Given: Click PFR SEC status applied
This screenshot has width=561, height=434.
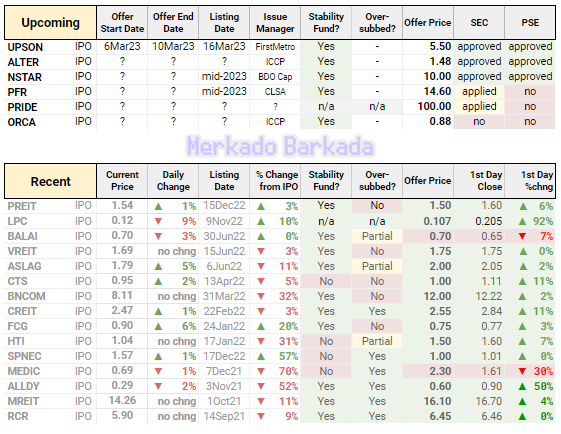Looking at the screenshot, I should click(x=479, y=92).
